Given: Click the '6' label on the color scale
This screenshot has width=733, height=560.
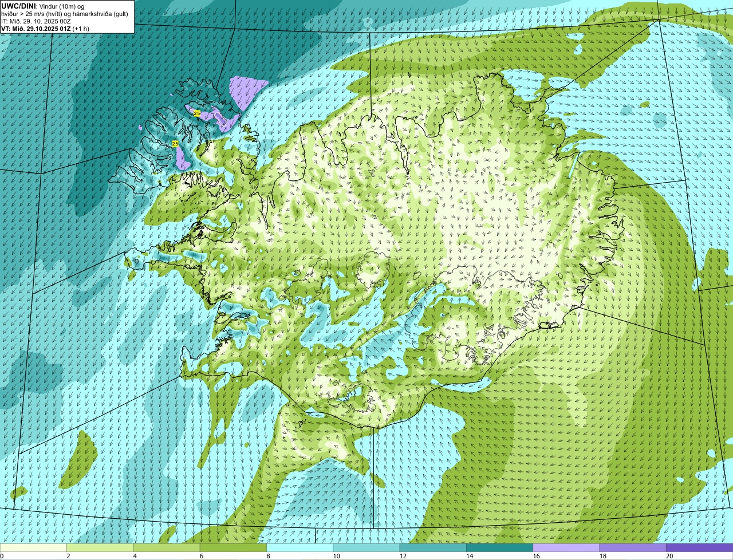Looking at the screenshot, I should (202, 556).
